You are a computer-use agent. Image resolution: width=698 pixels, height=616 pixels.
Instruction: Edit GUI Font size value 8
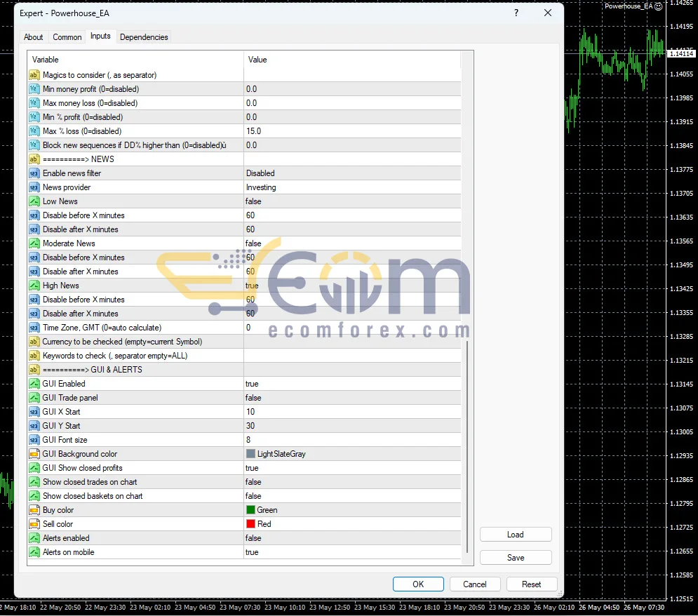point(352,440)
